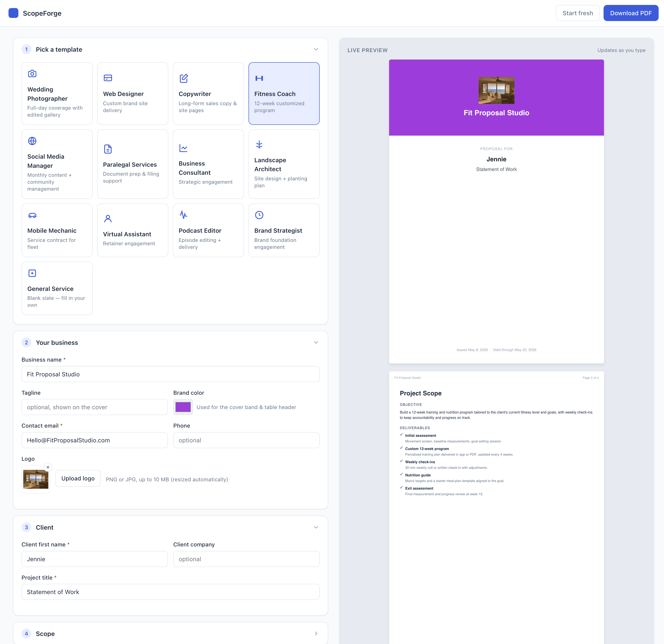Click the dumbbell icon on Fitness Coach card

[259, 78]
